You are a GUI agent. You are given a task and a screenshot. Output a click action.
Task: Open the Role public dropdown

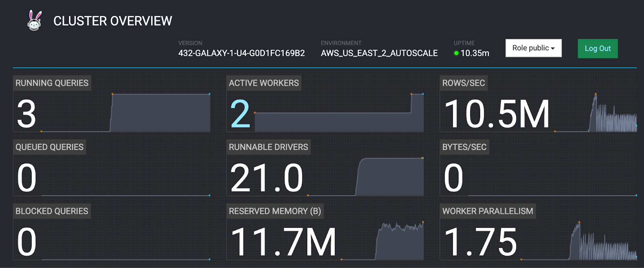[533, 48]
